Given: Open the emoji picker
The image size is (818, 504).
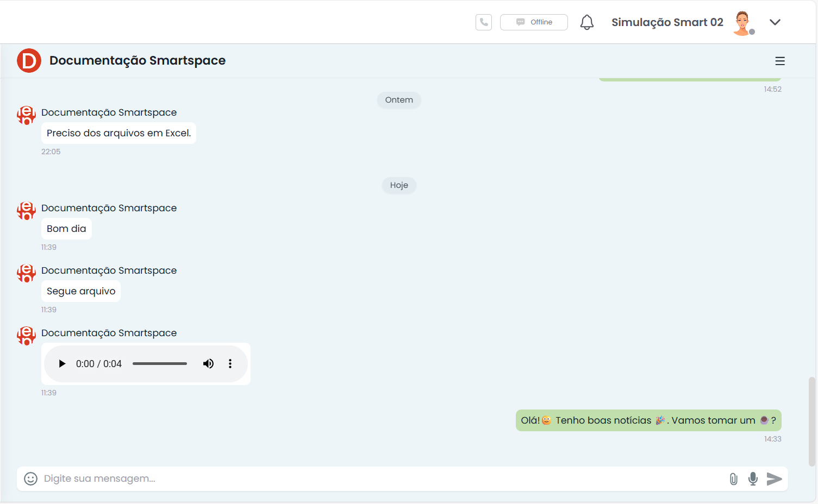Looking at the screenshot, I should click(x=31, y=478).
